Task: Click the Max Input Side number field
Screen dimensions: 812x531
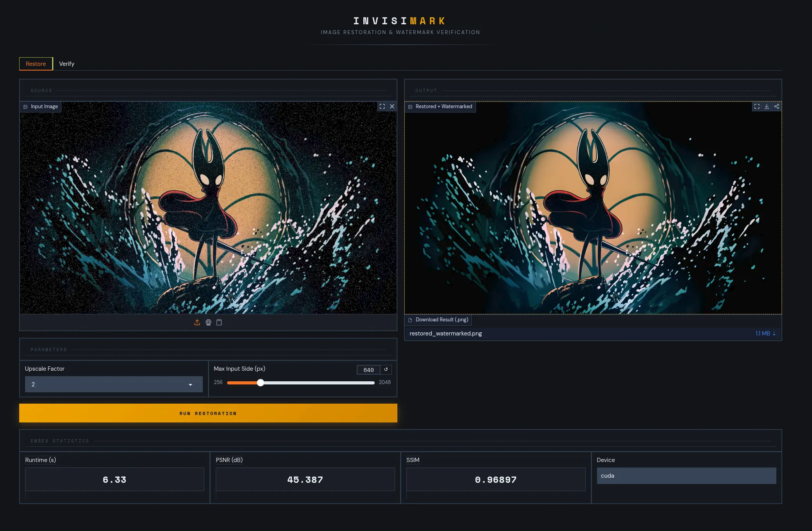Action: click(x=368, y=370)
